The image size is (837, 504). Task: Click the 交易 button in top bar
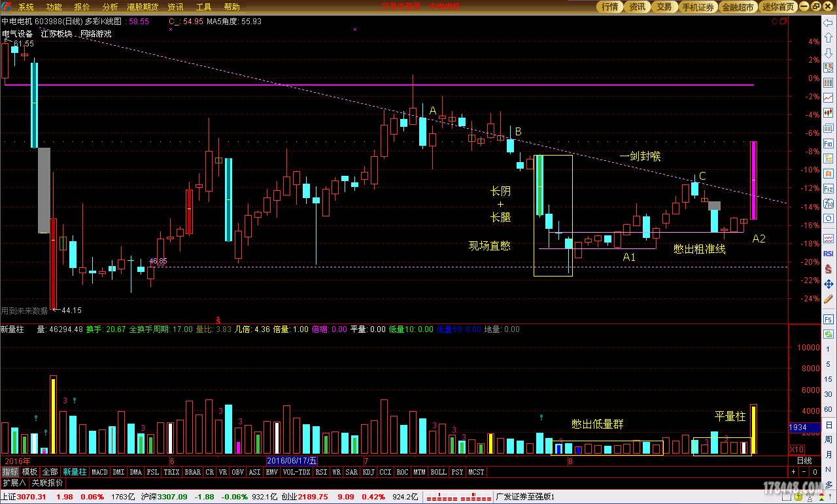coord(664,7)
